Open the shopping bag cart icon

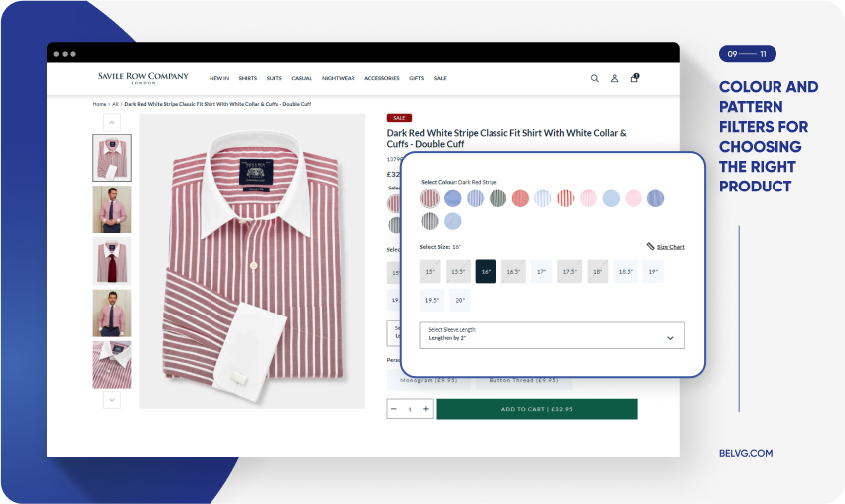point(634,78)
